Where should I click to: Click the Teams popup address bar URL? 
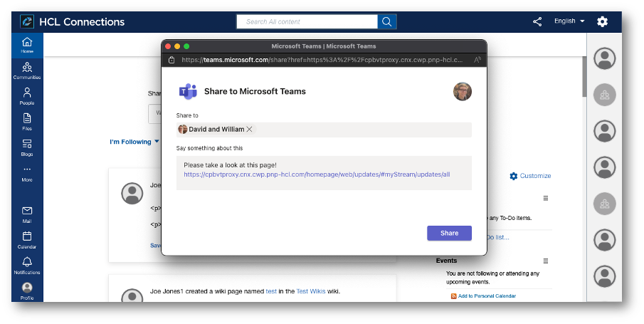(x=322, y=60)
